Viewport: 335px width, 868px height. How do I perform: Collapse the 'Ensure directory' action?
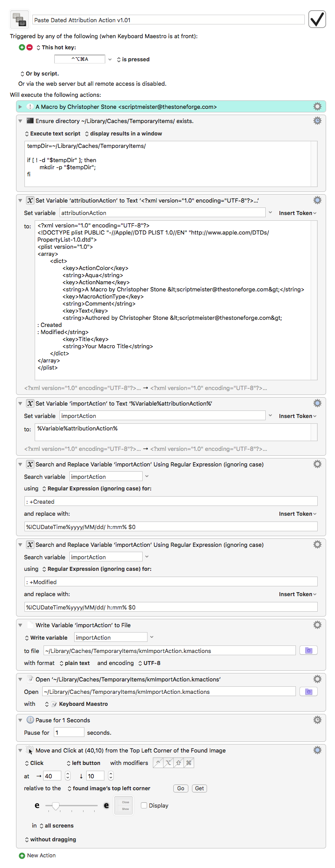pos(20,121)
